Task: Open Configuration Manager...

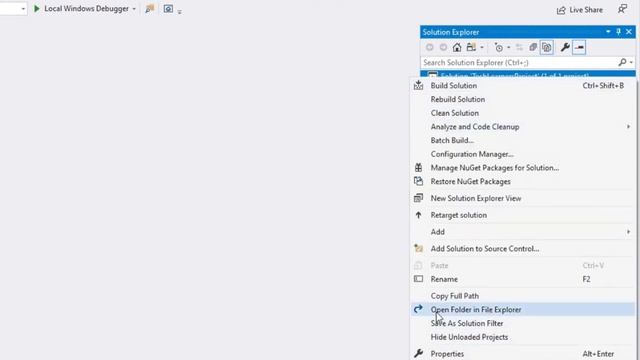Action: pos(522,154)
